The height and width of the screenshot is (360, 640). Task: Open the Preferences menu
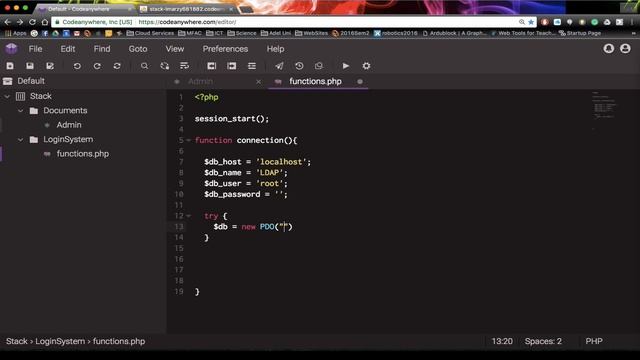point(225,49)
